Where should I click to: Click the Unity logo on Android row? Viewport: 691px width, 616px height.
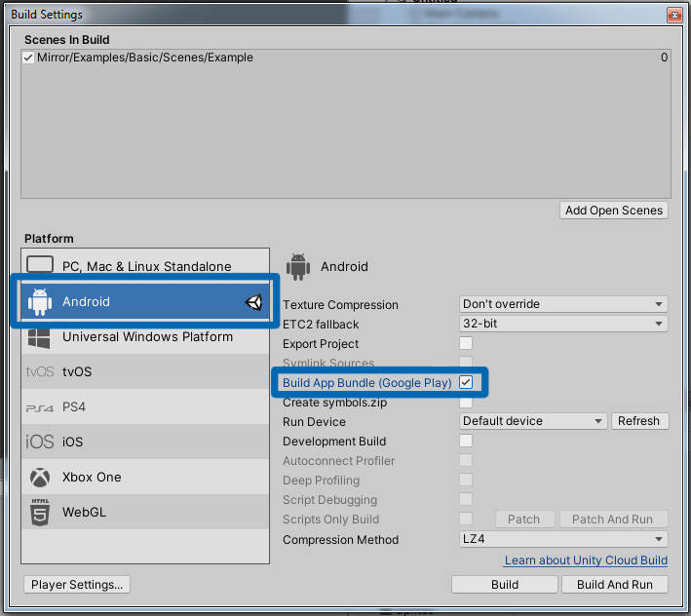pyautogui.click(x=254, y=302)
